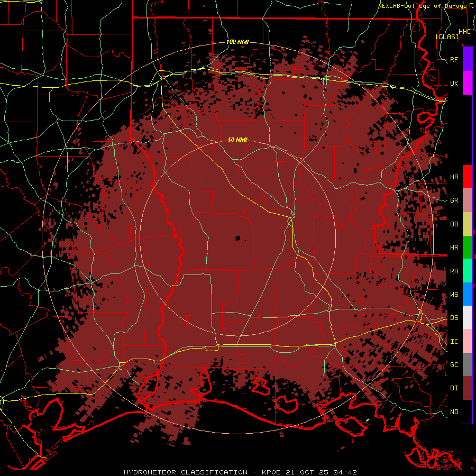476x476 pixels.
Task: Click the UK legend label
Action: point(454,83)
